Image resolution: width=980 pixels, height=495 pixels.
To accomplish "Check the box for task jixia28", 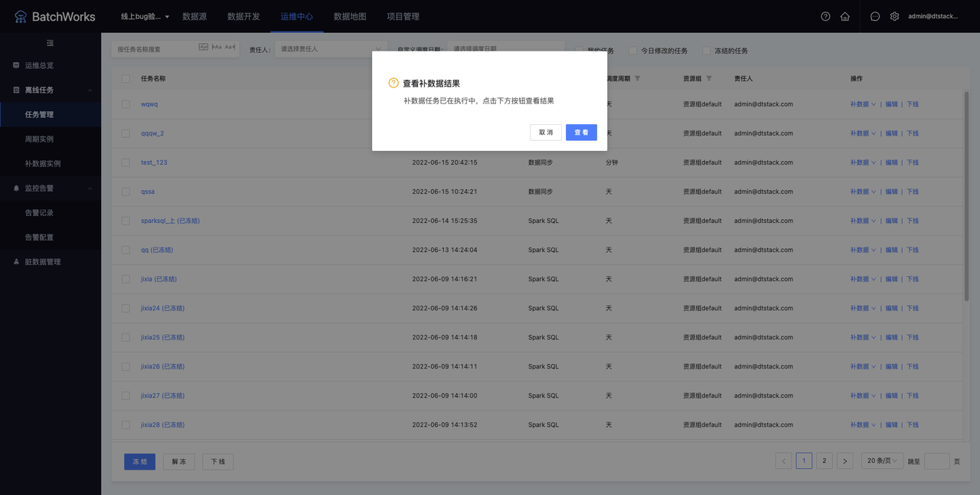I will [126, 425].
